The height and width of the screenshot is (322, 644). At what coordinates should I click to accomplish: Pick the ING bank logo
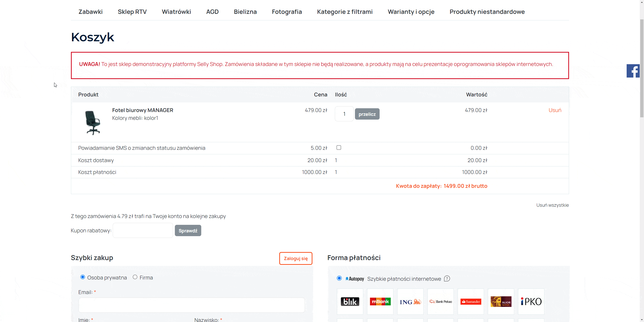coord(410,301)
